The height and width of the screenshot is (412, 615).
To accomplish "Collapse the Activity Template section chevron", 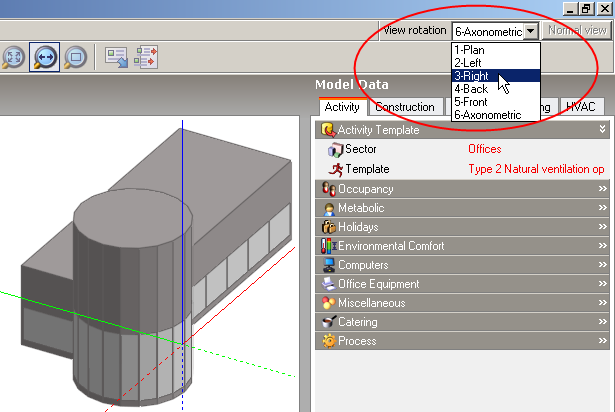I will tap(602, 130).
